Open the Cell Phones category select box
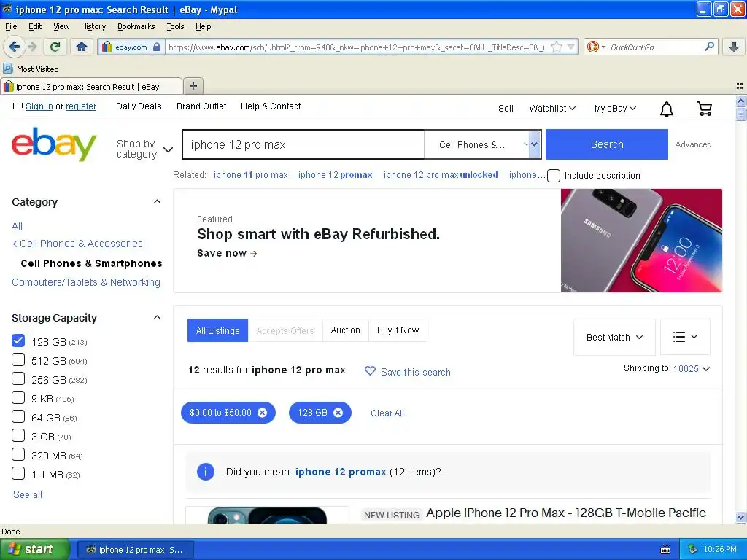Viewport: 747px width, 560px height. click(483, 144)
